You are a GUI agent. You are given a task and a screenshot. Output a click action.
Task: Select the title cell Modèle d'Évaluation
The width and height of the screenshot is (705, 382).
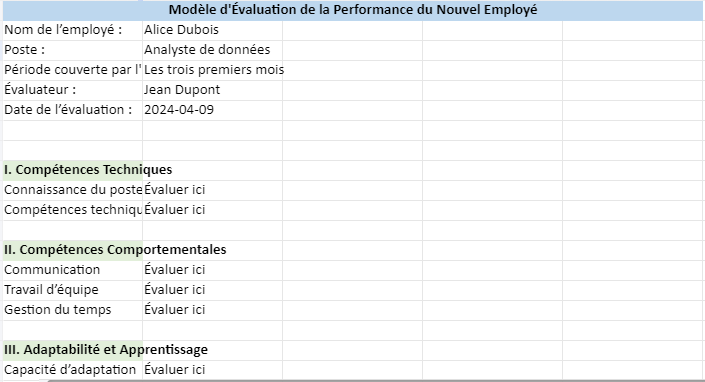pyautogui.click(x=353, y=10)
